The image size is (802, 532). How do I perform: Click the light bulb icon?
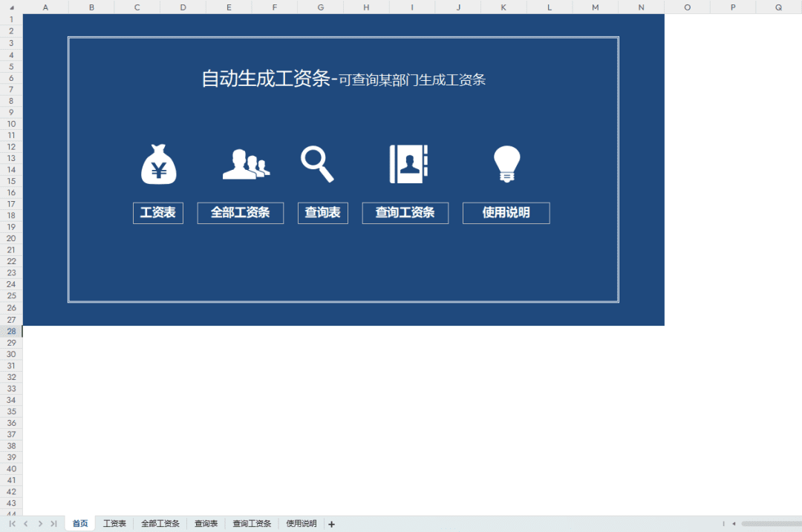pos(507,164)
